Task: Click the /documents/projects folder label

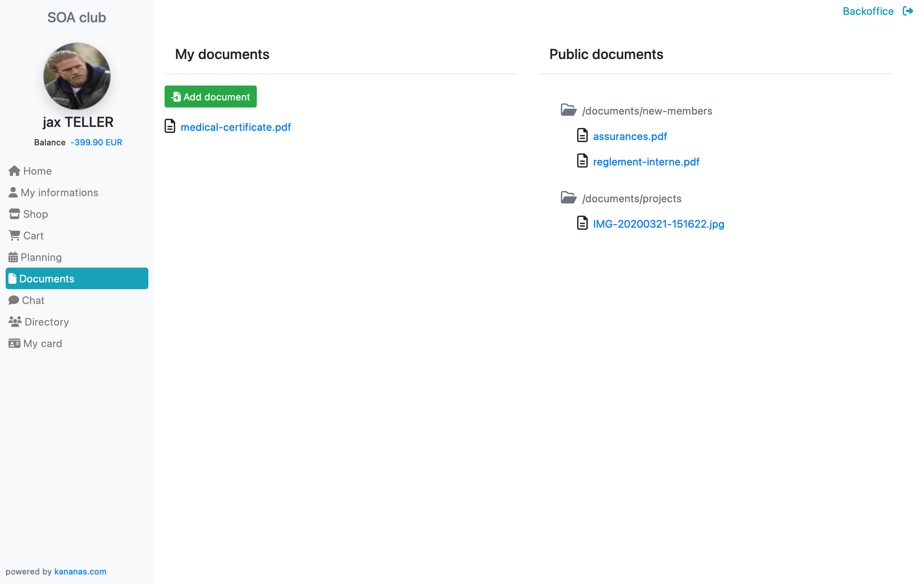Action: (632, 199)
